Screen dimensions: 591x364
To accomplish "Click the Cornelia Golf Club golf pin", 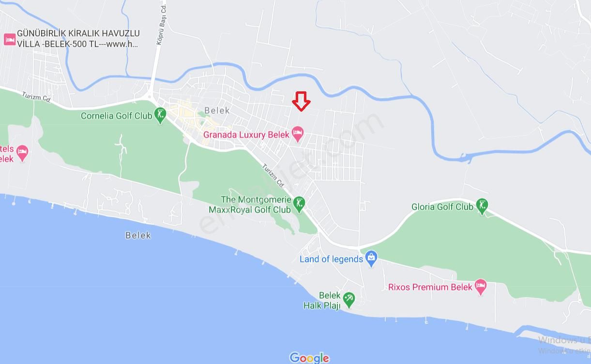I will point(160,116).
